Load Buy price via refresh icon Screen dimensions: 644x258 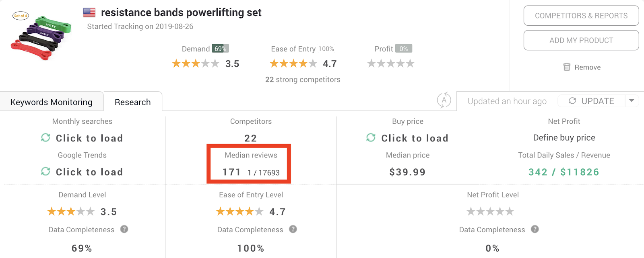[371, 138]
